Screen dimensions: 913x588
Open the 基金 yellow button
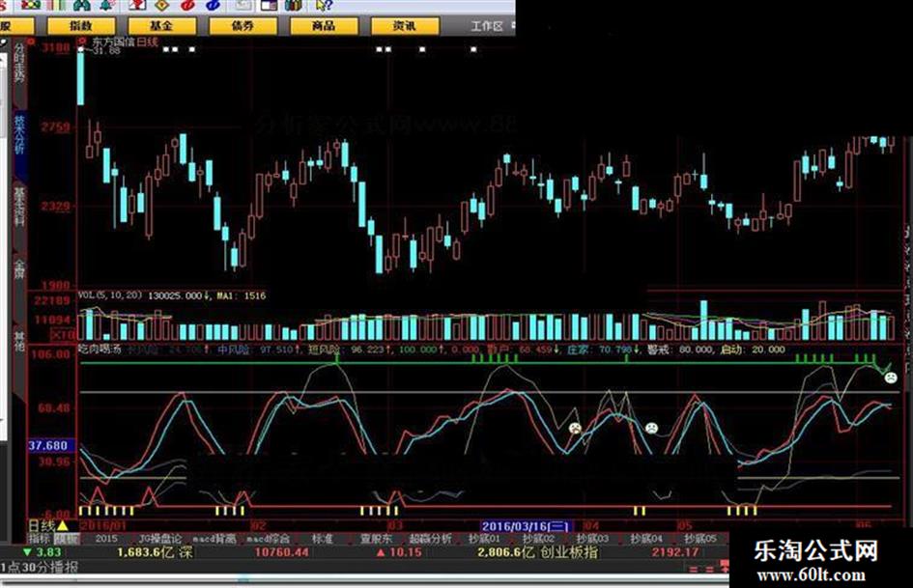click(161, 26)
